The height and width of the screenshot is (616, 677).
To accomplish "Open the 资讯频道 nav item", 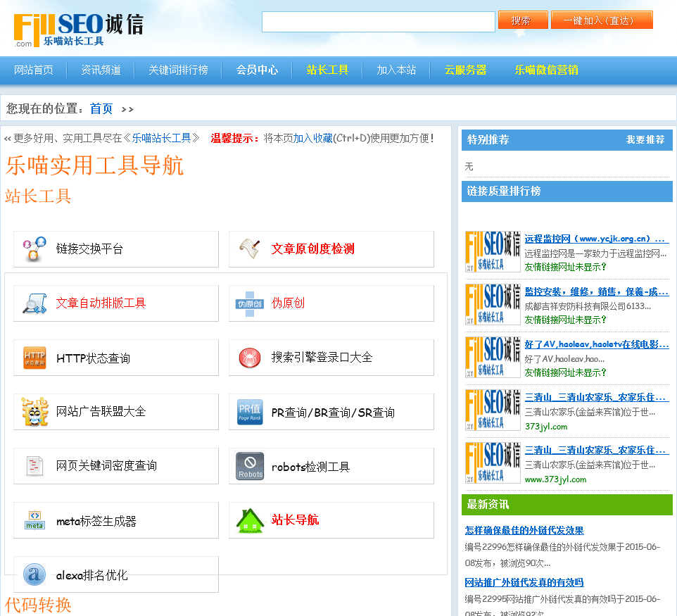I will point(101,70).
